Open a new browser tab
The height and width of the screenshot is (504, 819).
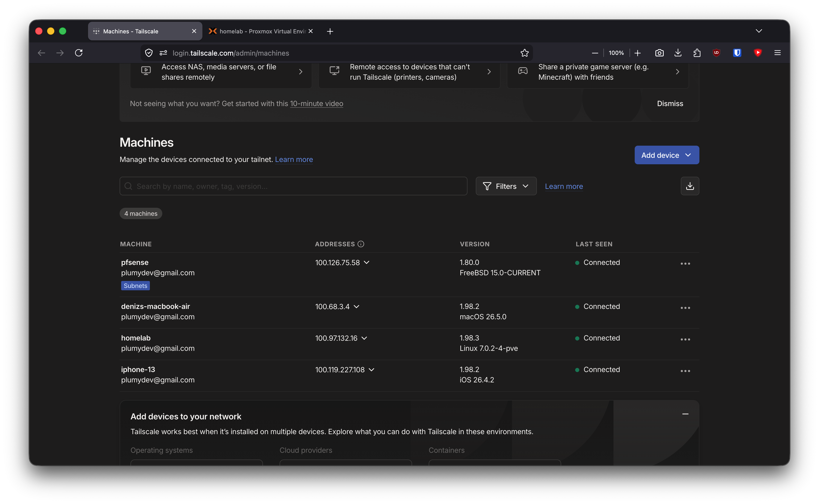pyautogui.click(x=330, y=31)
